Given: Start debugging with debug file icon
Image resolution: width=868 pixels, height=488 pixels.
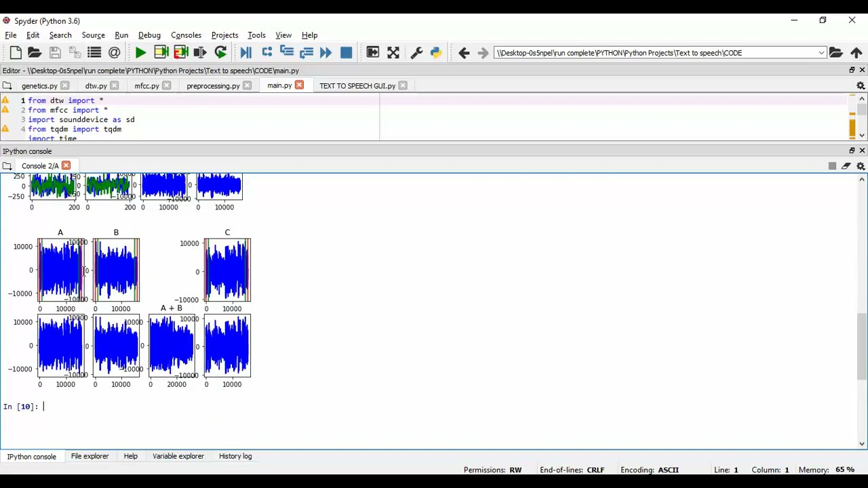Looking at the screenshot, I should [x=246, y=53].
